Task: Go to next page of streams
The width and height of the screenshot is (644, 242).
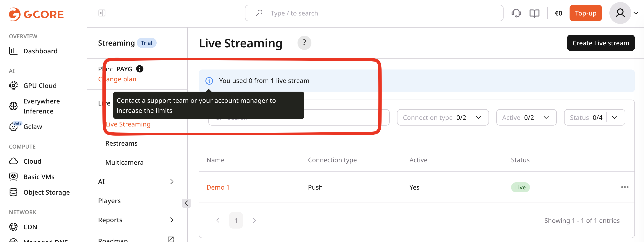Action: click(x=254, y=220)
